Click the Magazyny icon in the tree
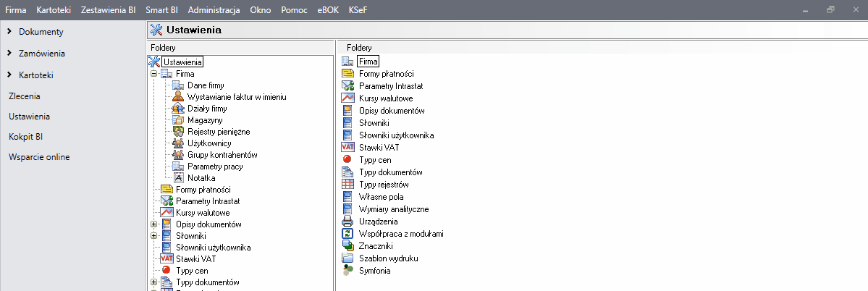The image size is (868, 291). [x=179, y=120]
